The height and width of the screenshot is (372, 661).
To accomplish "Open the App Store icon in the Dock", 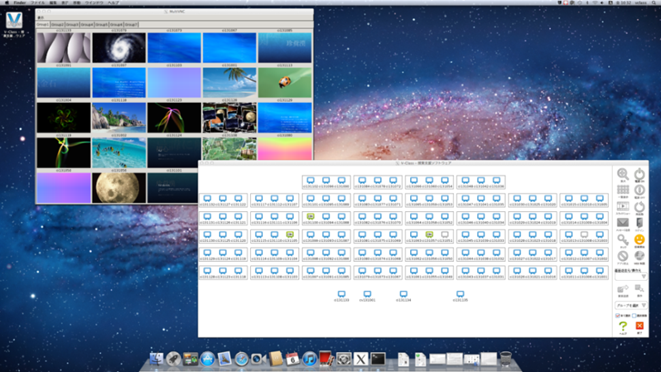I will click(207, 359).
